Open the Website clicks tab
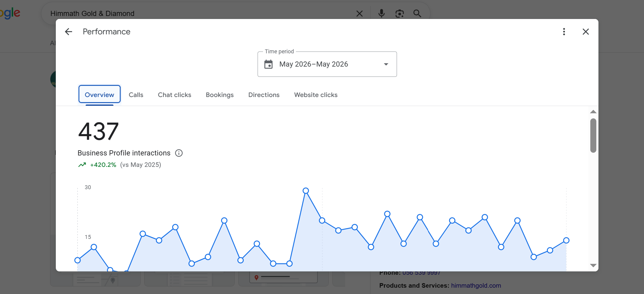The height and width of the screenshot is (294, 644). [316, 95]
